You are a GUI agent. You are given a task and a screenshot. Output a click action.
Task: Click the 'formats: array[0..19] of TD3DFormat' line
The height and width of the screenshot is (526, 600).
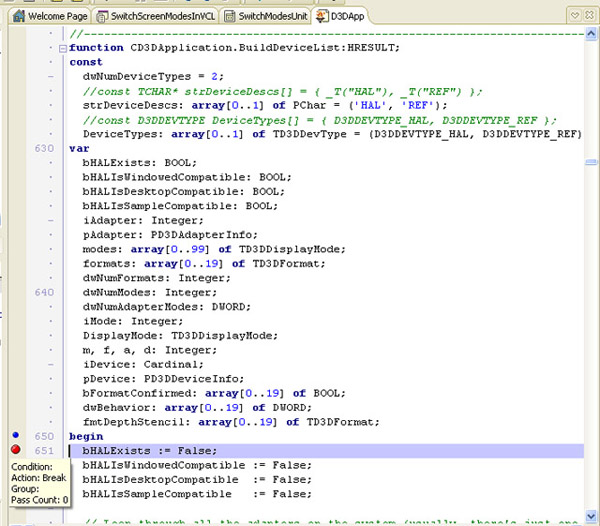tap(204, 264)
